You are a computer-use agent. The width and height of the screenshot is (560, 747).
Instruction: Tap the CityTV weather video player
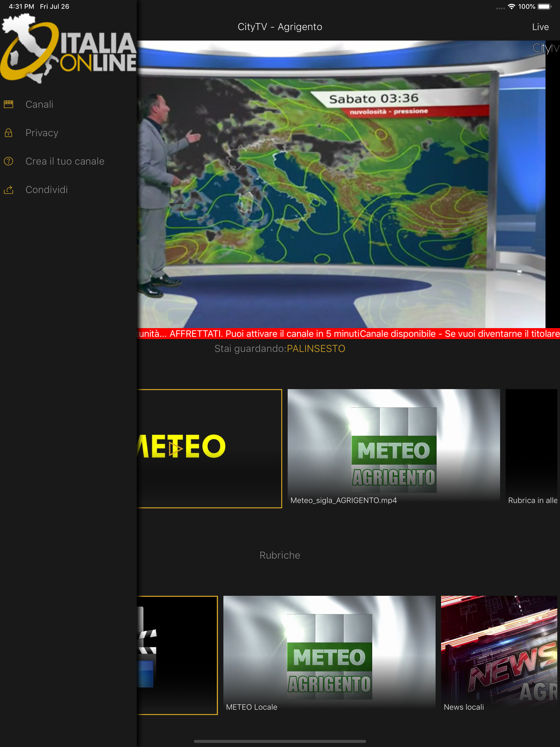[x=348, y=184]
